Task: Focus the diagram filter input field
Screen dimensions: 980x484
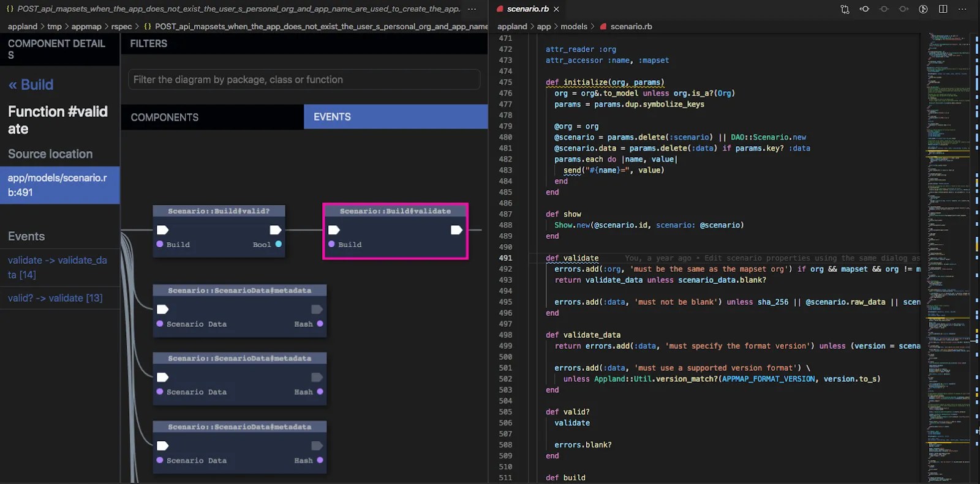Action: point(304,80)
